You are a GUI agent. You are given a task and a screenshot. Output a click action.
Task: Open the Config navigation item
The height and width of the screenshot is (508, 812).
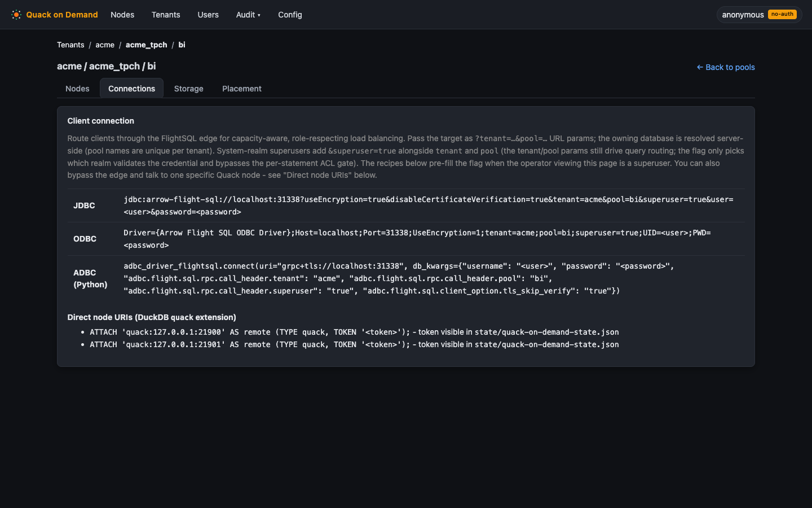pos(290,15)
